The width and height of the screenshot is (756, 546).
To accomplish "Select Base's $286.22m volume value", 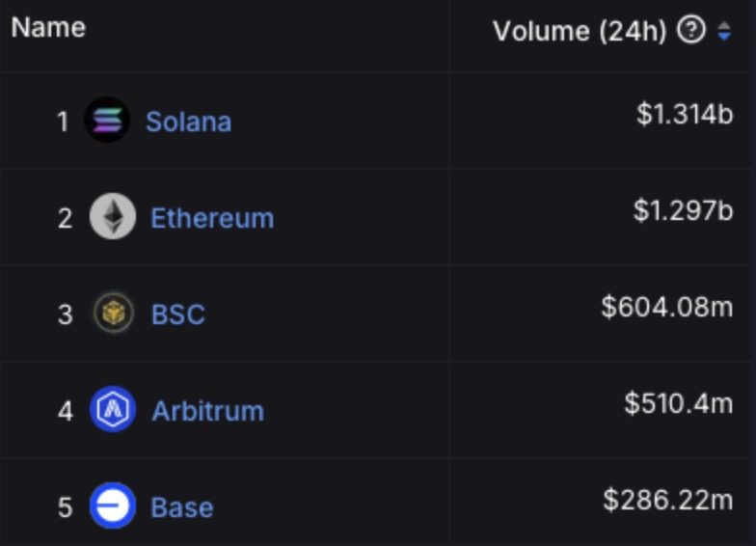I will click(667, 500).
